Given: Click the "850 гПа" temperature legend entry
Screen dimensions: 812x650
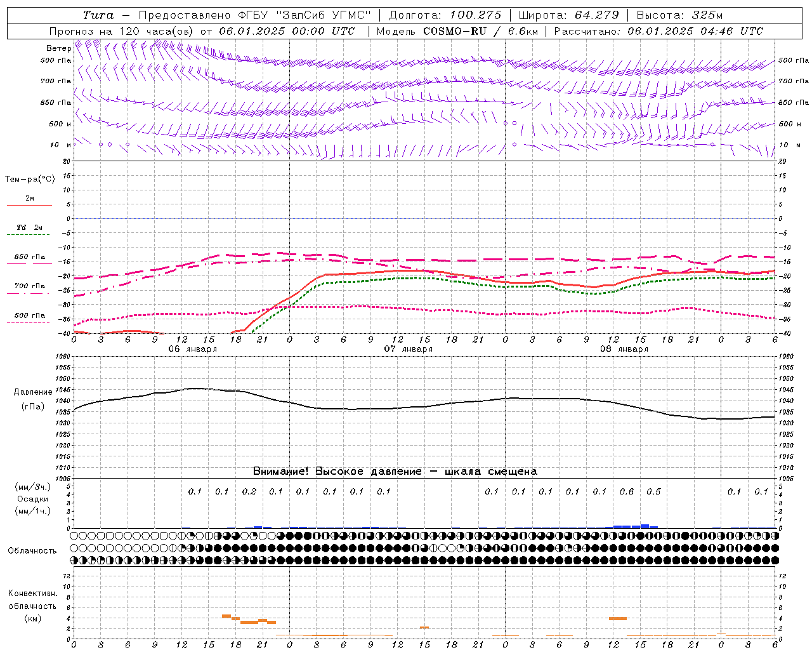Looking at the screenshot, I should point(30,256).
